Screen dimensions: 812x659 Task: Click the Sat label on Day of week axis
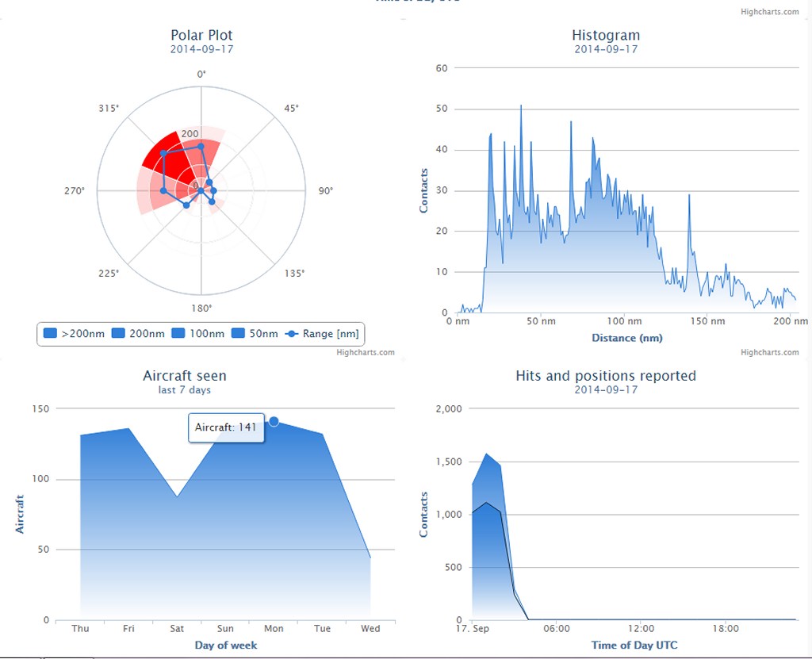click(x=177, y=629)
